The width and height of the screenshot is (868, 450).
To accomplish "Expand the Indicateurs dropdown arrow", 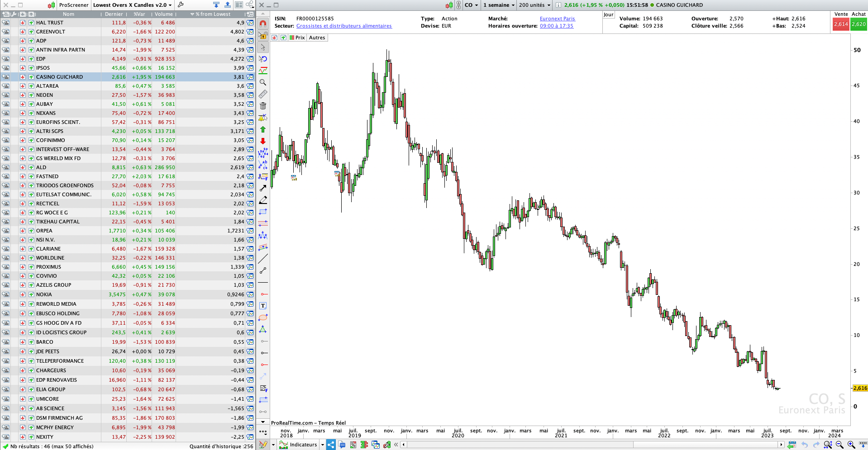I will (323, 445).
